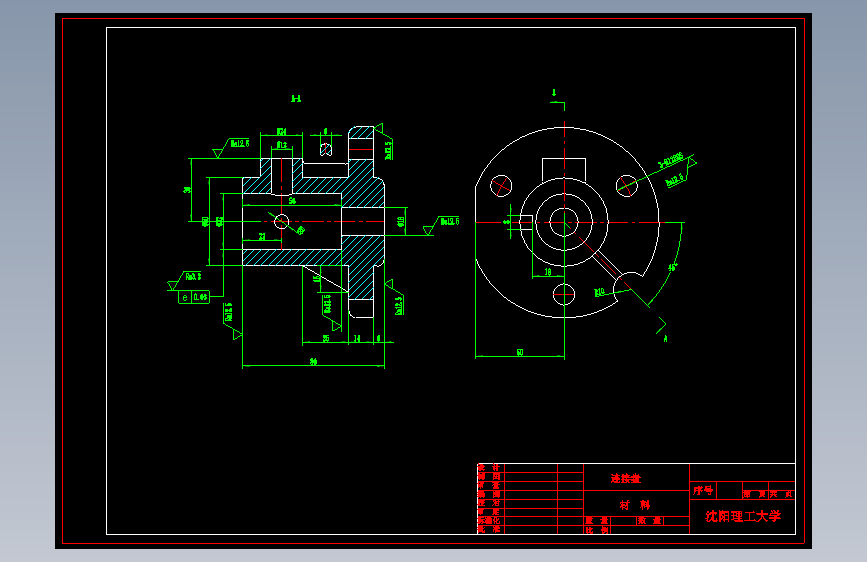The height and width of the screenshot is (562, 867).
Task: Click the rectangular keyway at top of circular view
Action: 564,169
